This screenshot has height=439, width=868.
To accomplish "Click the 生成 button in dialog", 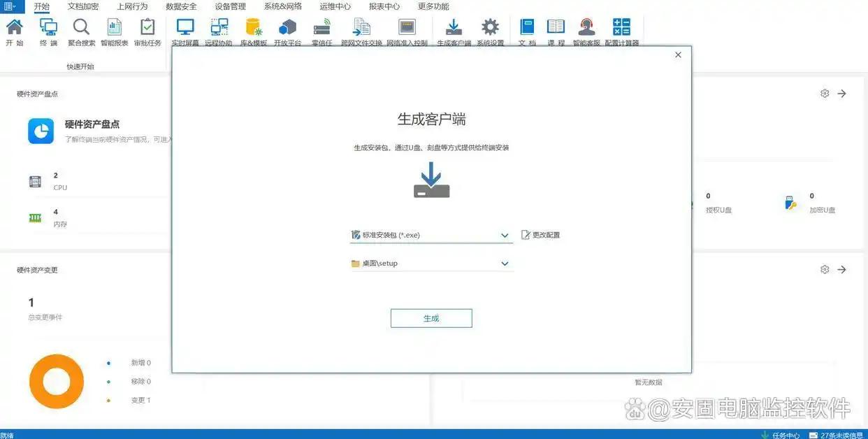I will (431, 318).
